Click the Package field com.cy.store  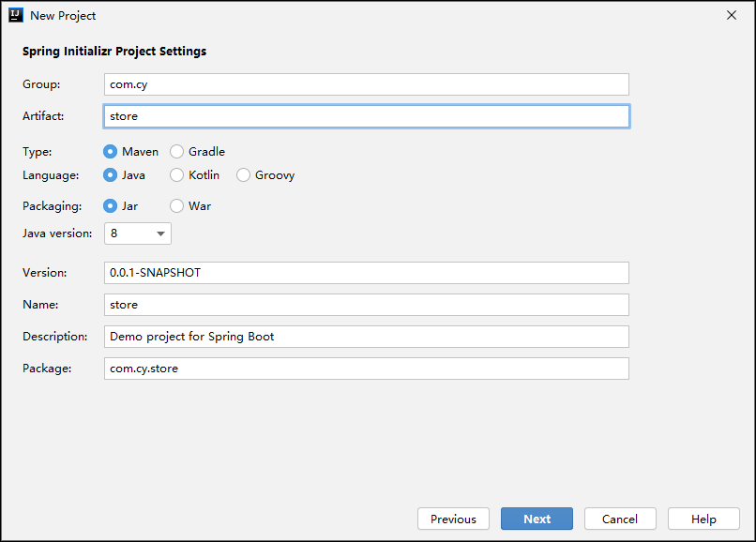click(367, 369)
